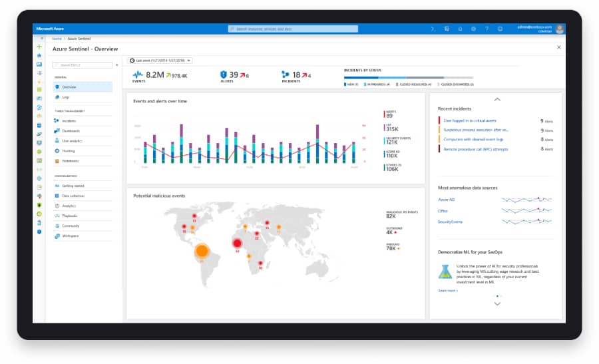
Task: Select Incidents in Threat Management menu
Action: (x=69, y=120)
